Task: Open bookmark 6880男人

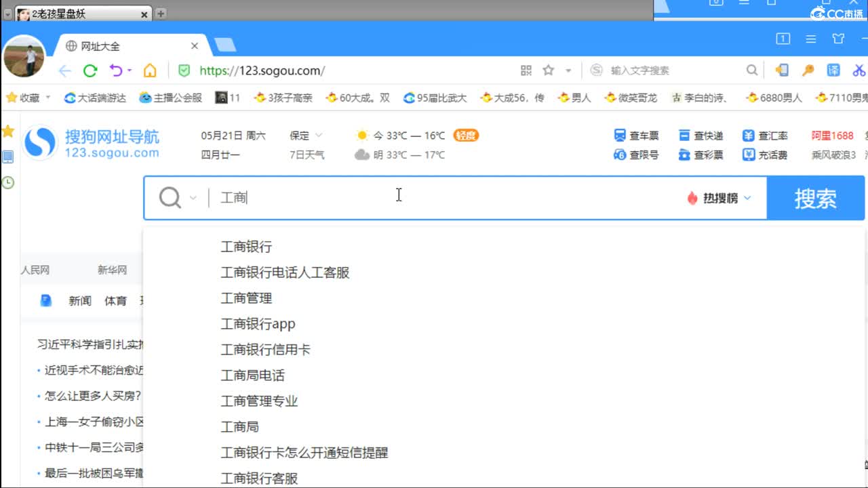Action: pyautogui.click(x=774, y=98)
